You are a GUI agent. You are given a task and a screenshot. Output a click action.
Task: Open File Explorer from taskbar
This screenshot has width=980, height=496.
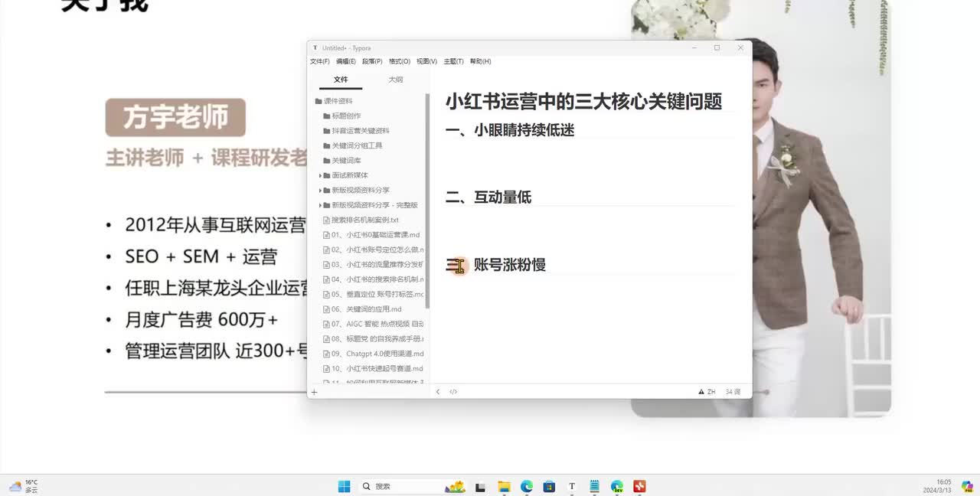coord(504,486)
